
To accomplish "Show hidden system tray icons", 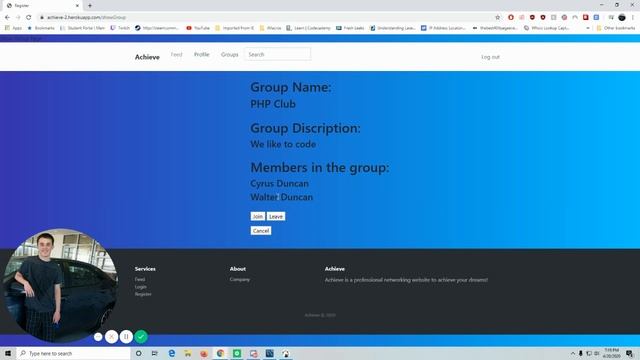I will click(x=573, y=353).
